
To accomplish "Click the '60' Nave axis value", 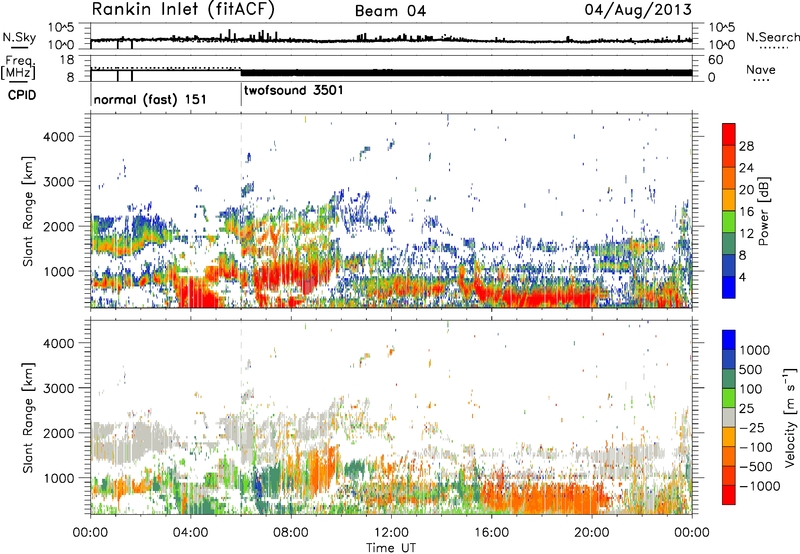I will click(715, 60).
